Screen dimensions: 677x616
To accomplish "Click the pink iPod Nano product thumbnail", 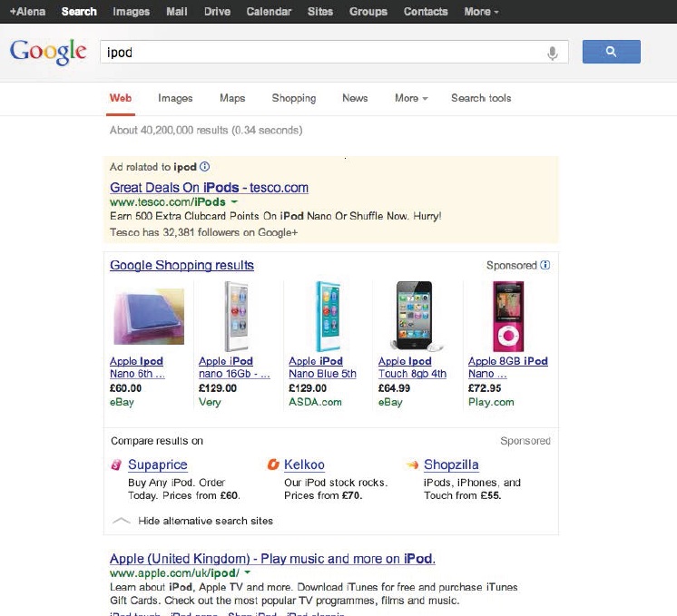I will (x=507, y=316).
